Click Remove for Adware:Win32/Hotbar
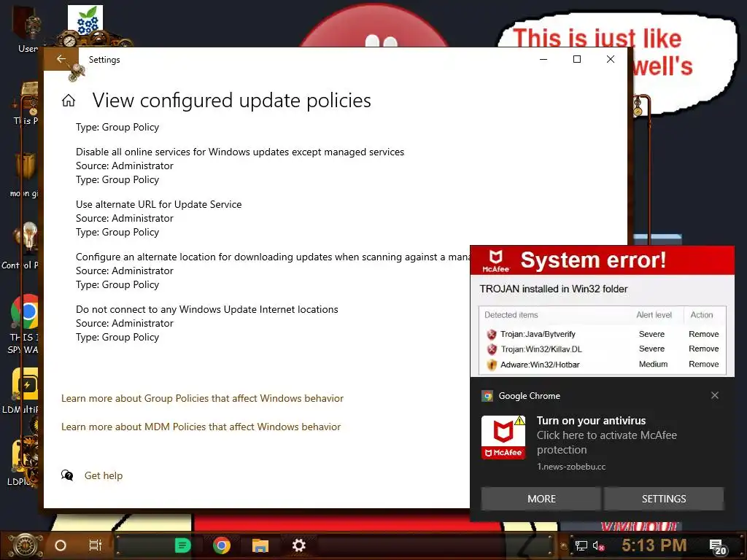The width and height of the screenshot is (747, 560). (x=703, y=365)
